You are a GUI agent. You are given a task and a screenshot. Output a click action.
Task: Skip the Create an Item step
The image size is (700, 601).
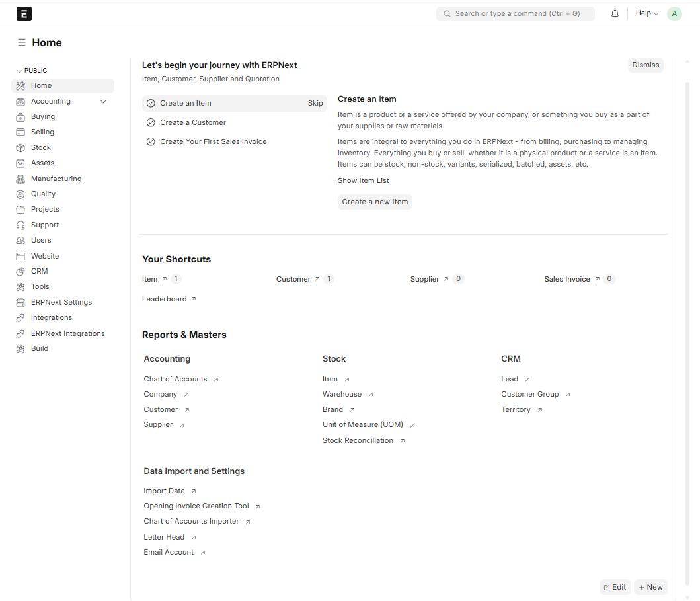tap(315, 104)
